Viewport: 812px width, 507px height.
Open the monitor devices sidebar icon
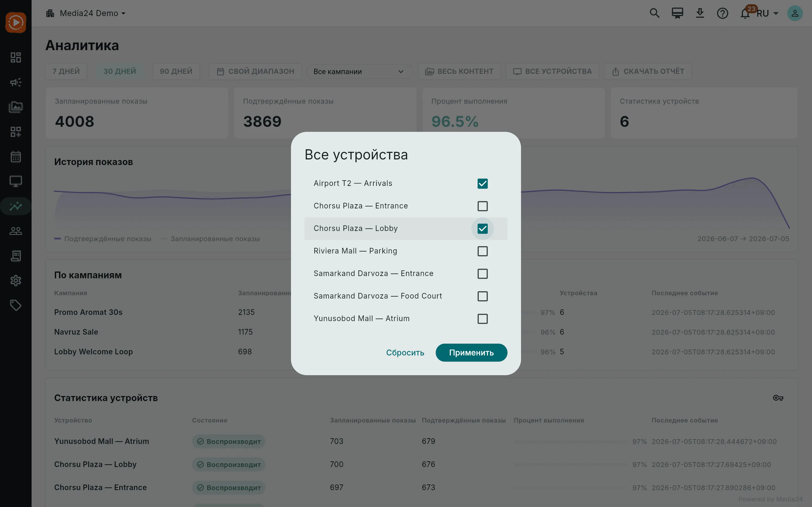[16, 181]
